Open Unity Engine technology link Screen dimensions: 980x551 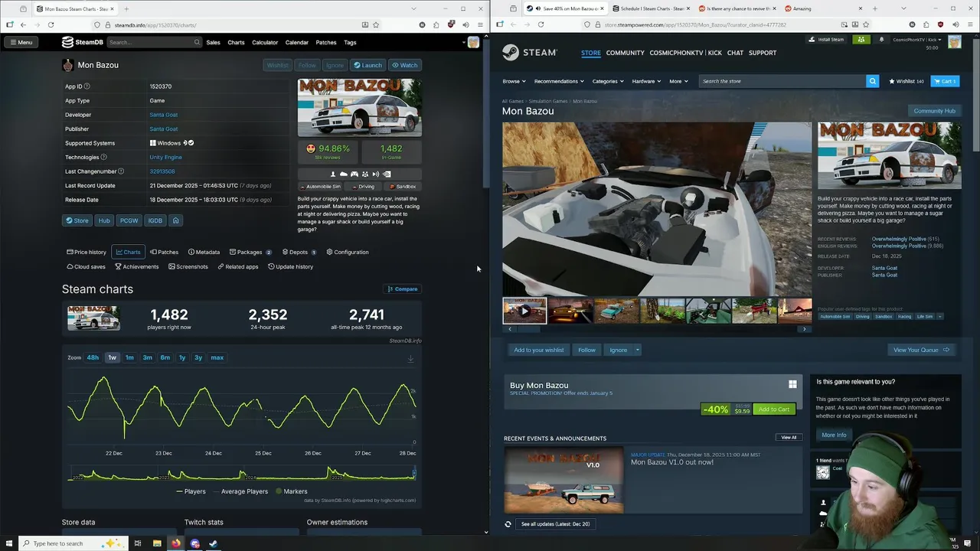165,157
